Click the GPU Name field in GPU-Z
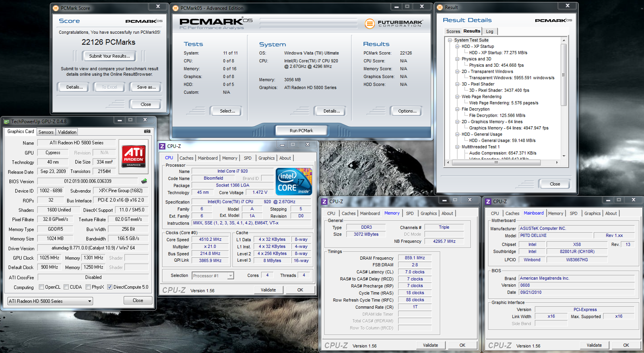The width and height of the screenshot is (644, 353). tap(76, 143)
